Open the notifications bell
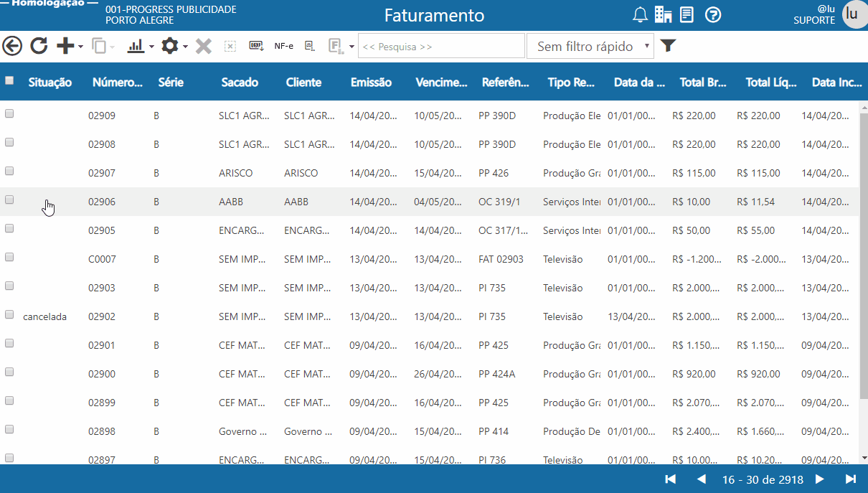The image size is (868, 493). (x=640, y=14)
